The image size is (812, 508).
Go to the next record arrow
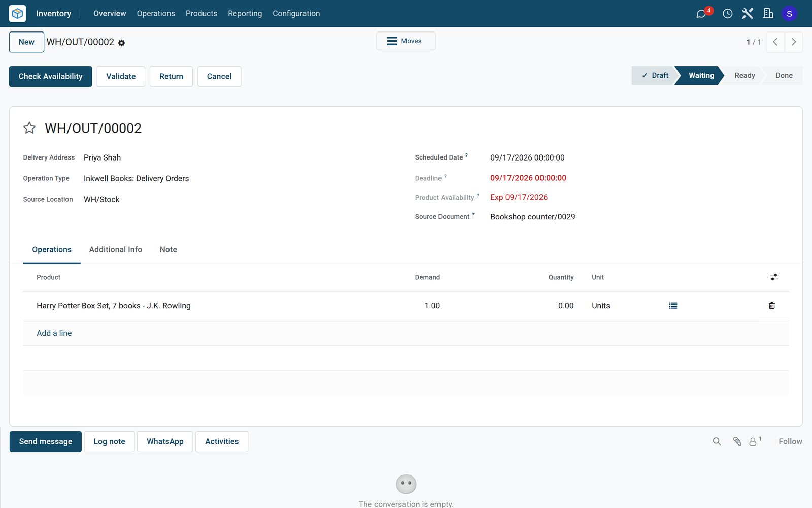pos(794,42)
